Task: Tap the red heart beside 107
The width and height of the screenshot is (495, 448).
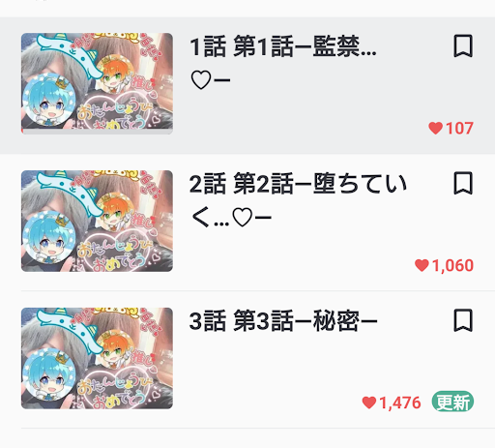Action: (435, 129)
